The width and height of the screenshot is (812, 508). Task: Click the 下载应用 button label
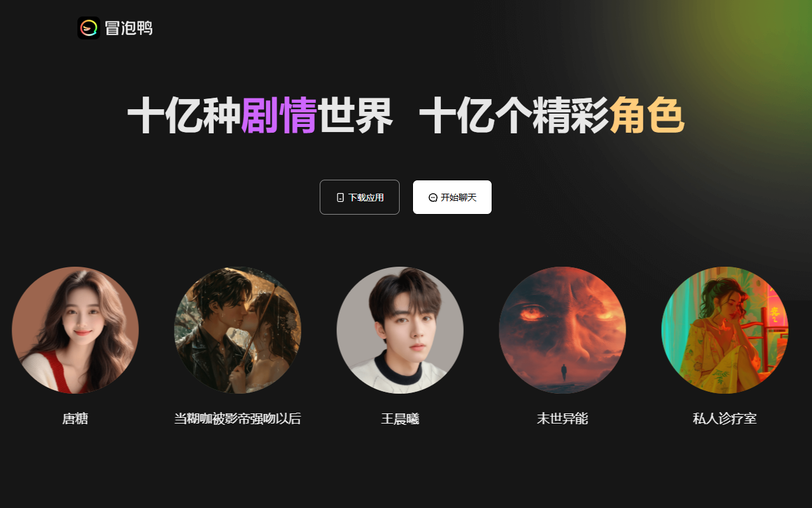366,197
